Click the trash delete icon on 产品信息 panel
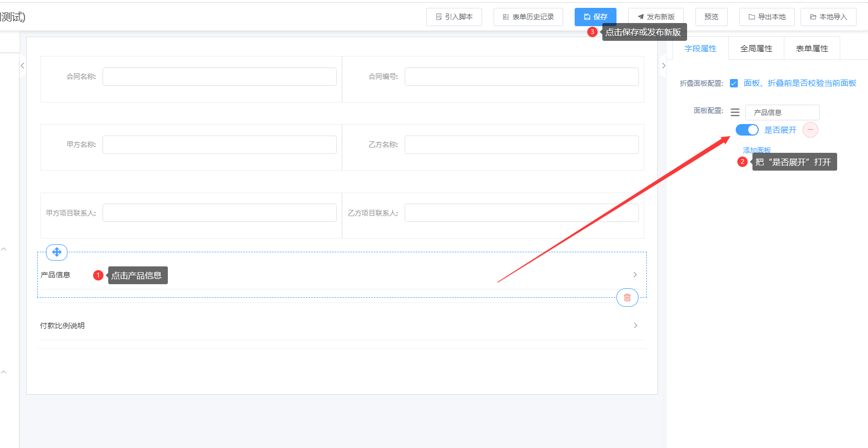This screenshot has width=868, height=448. [x=627, y=297]
